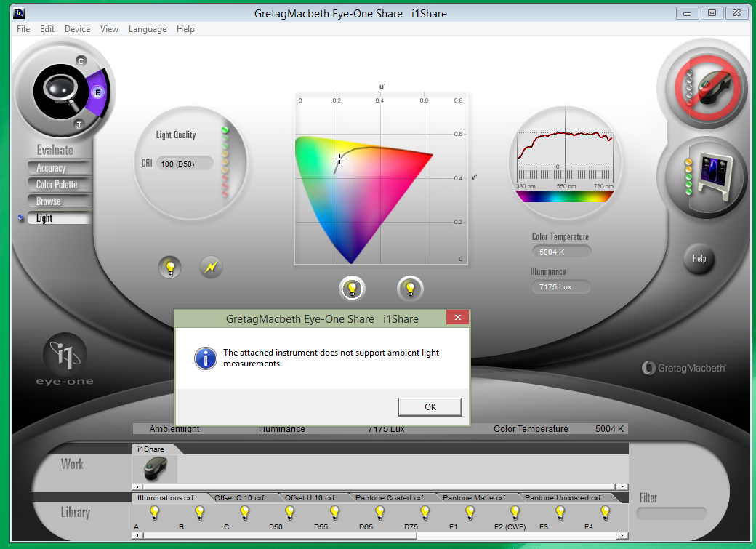The image size is (756, 549).
Task: Click the highlighted bulb icon below chromaticity diagram
Action: coord(352,289)
